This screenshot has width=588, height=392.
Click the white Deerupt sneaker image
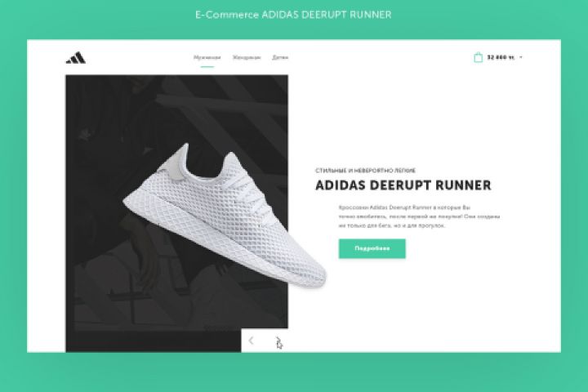coord(225,216)
